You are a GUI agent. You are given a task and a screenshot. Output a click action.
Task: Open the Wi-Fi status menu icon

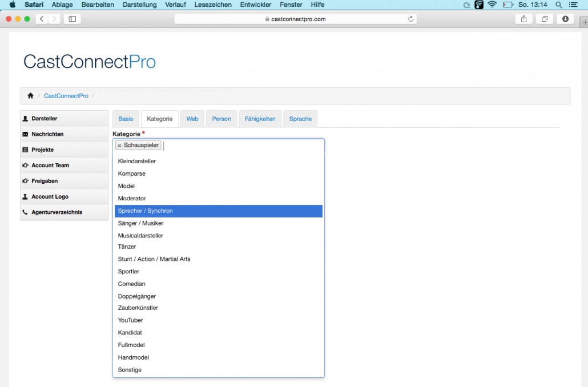[492, 5]
